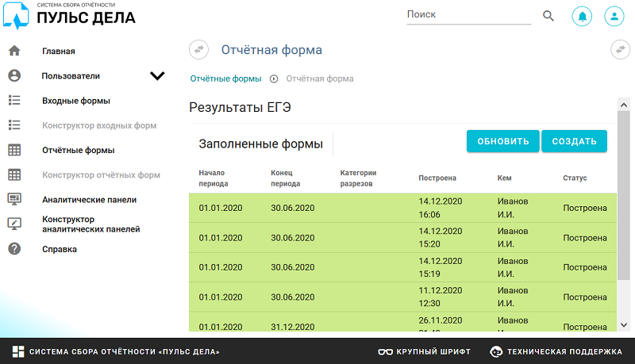Click the Заполненные формы heading
Image resolution: width=635 pixels, height=364 pixels.
[261, 144]
